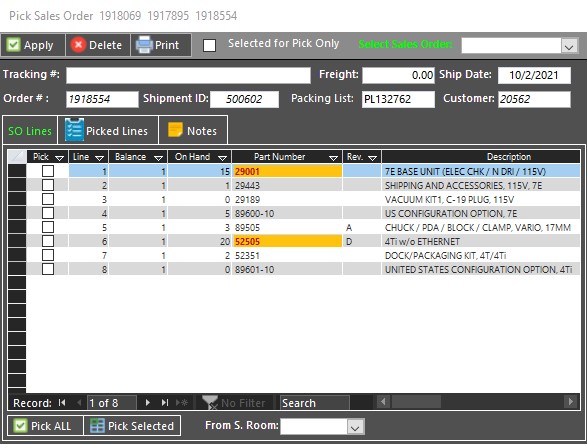Click description 4Ti w/o ETHERNET
Viewport: 587px width, 444px height.
[x=422, y=241]
